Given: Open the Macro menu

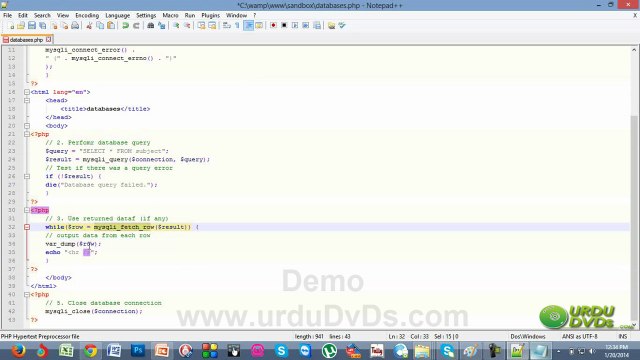Looking at the screenshot, I should coord(170,16).
